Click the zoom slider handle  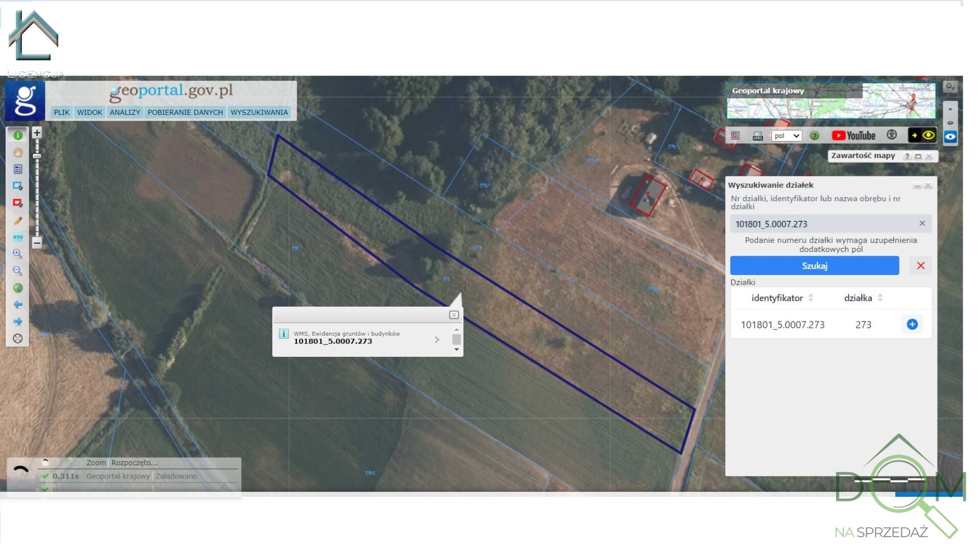pyautogui.click(x=37, y=156)
